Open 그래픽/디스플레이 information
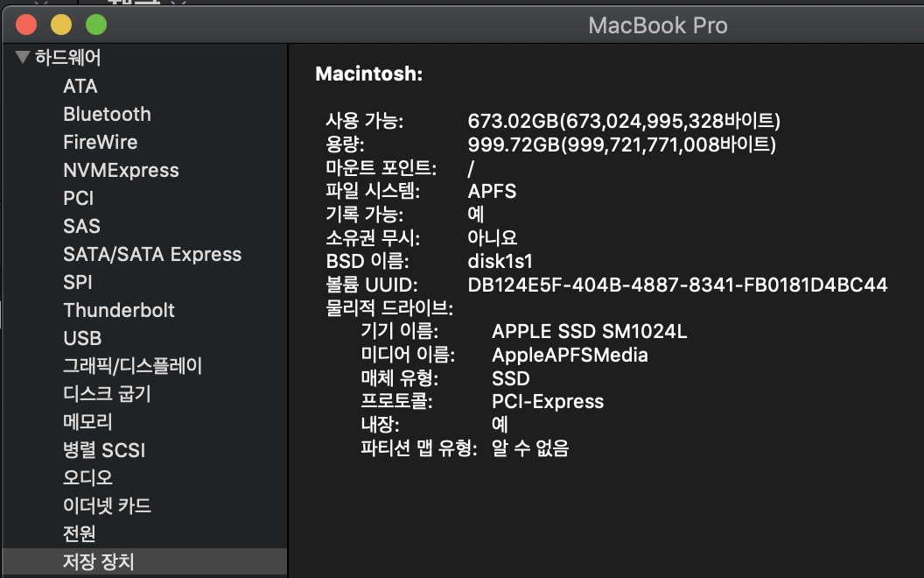This screenshot has height=578, width=924. click(133, 366)
